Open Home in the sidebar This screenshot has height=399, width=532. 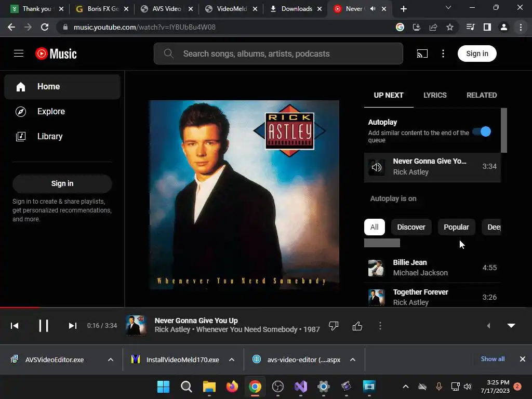(62, 87)
